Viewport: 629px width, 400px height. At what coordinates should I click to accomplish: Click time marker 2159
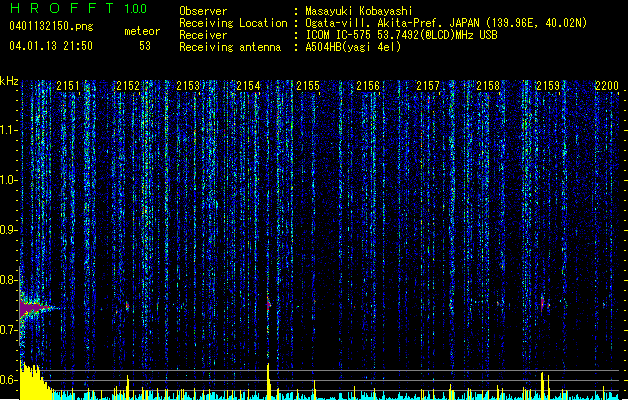click(x=548, y=86)
